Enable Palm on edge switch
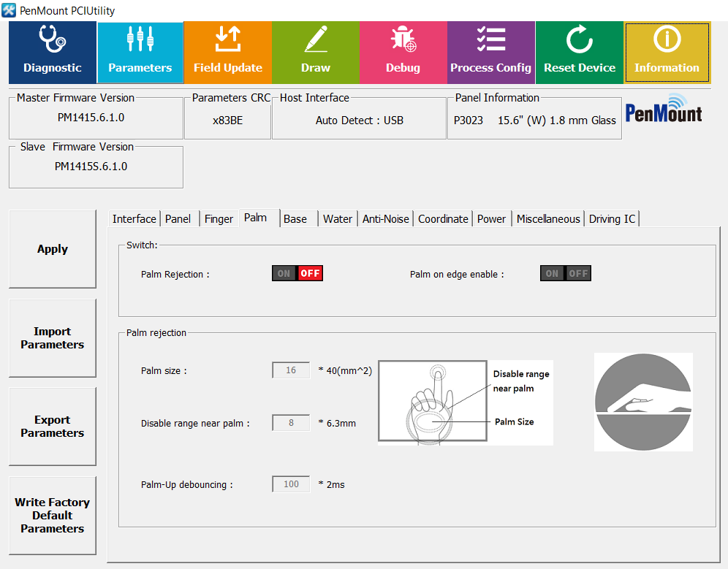 552,272
